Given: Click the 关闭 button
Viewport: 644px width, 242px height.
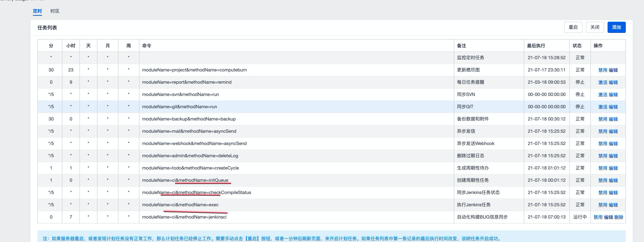Looking at the screenshot, I should [595, 27].
